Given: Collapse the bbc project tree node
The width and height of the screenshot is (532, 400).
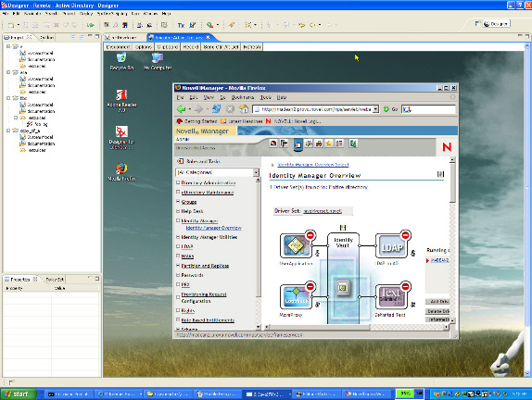Looking at the screenshot, I should 8,98.
